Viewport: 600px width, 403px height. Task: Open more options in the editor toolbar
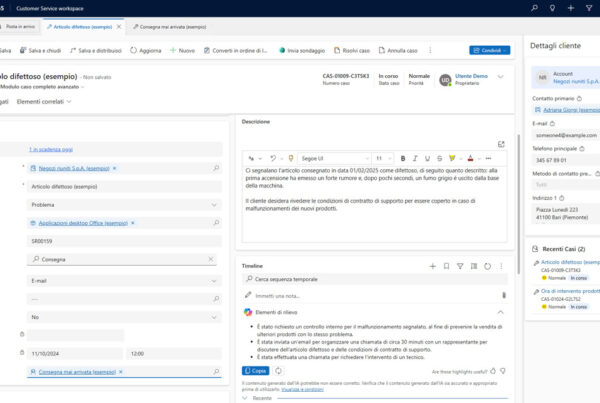pos(488,158)
